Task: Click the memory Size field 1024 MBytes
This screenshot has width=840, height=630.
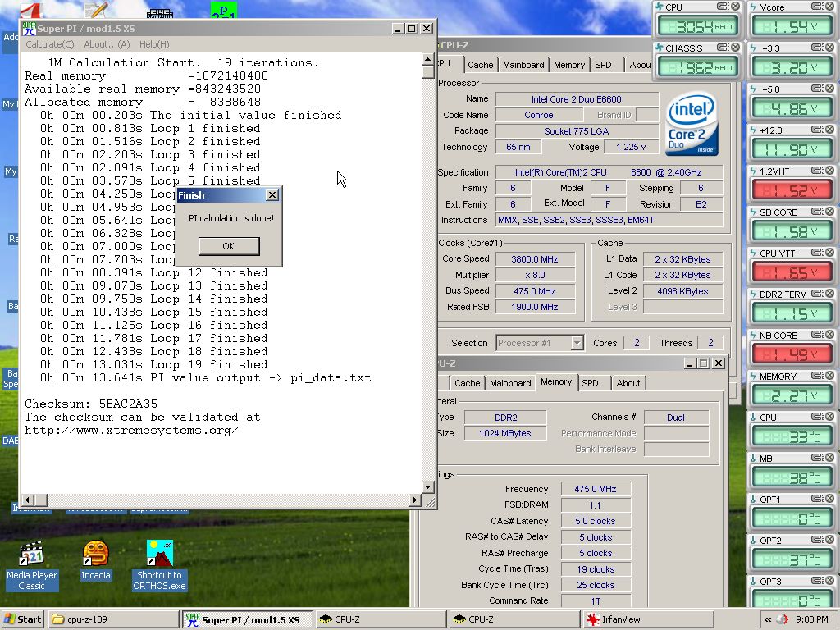Action: pyautogui.click(x=505, y=433)
